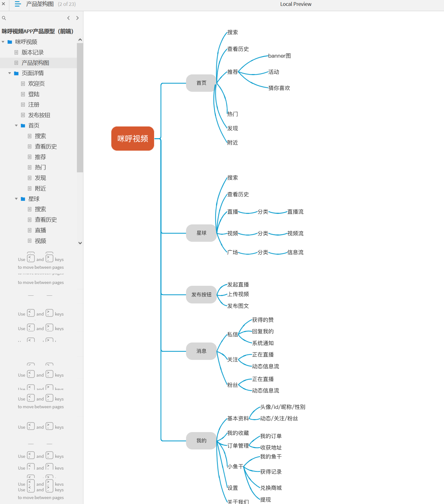Open the 欢迎页 page
The image size is (444, 504).
36,84
